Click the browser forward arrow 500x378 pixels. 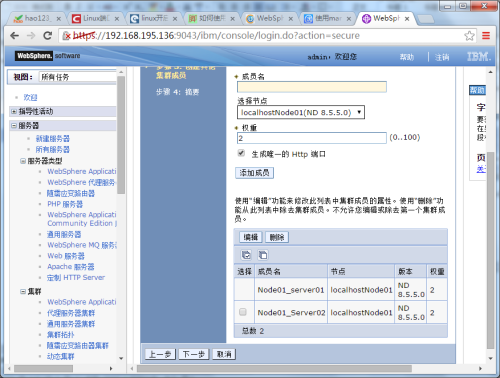[x=31, y=35]
